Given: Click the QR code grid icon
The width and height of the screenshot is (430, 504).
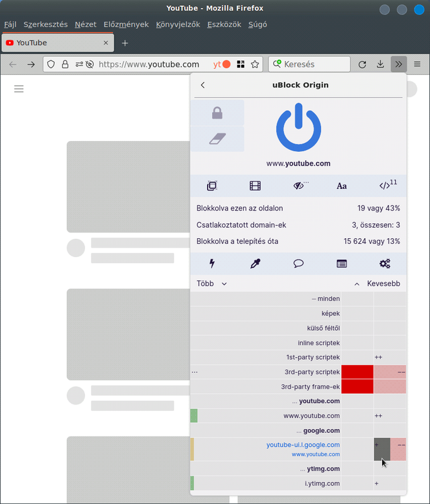Looking at the screenshot, I should [x=240, y=64].
